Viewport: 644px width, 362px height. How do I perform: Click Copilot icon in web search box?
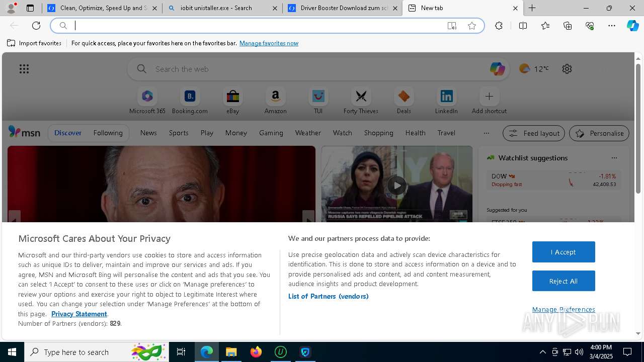point(497,69)
